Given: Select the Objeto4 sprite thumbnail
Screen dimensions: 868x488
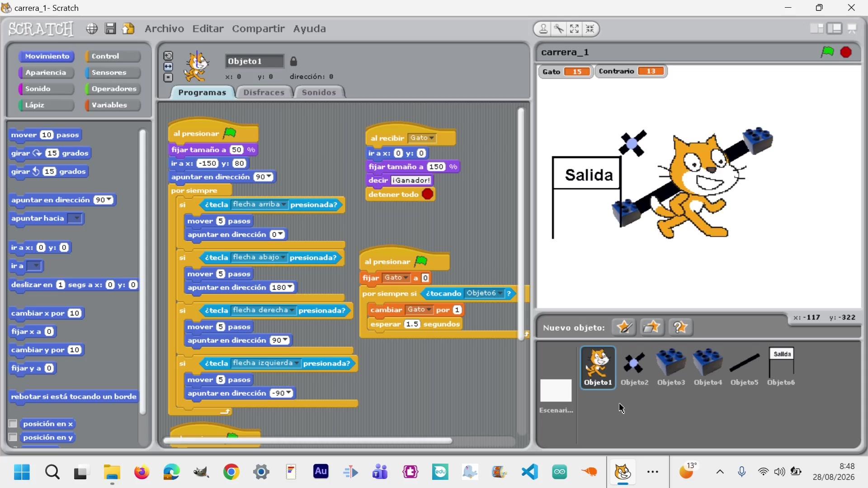Looking at the screenshot, I should pyautogui.click(x=708, y=367).
